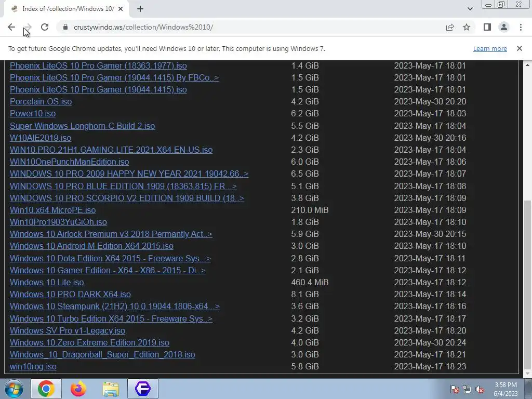Select the 460.4 MiB size value
Image resolution: width=532 pixels, height=399 pixels.
pyautogui.click(x=310, y=282)
